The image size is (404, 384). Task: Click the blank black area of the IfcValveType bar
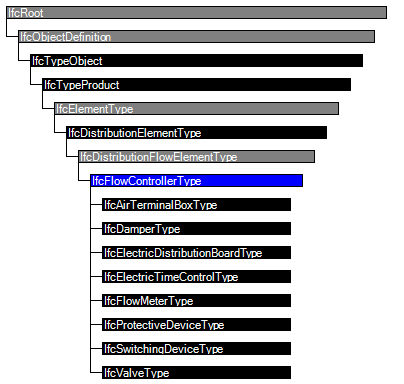[x=230, y=373]
